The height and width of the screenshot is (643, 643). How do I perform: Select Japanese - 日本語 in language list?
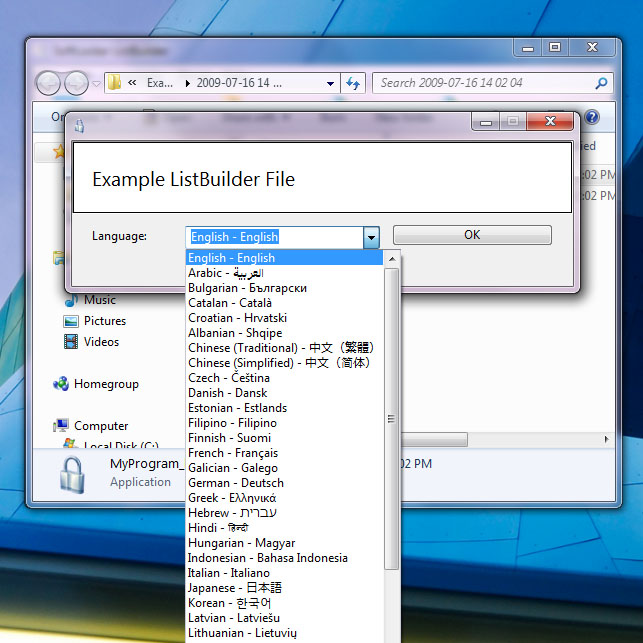pos(235,588)
